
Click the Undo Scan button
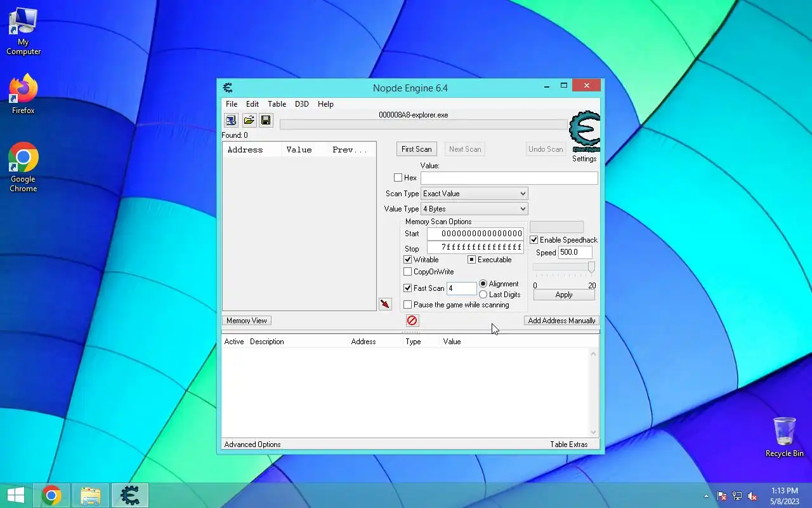tap(546, 149)
